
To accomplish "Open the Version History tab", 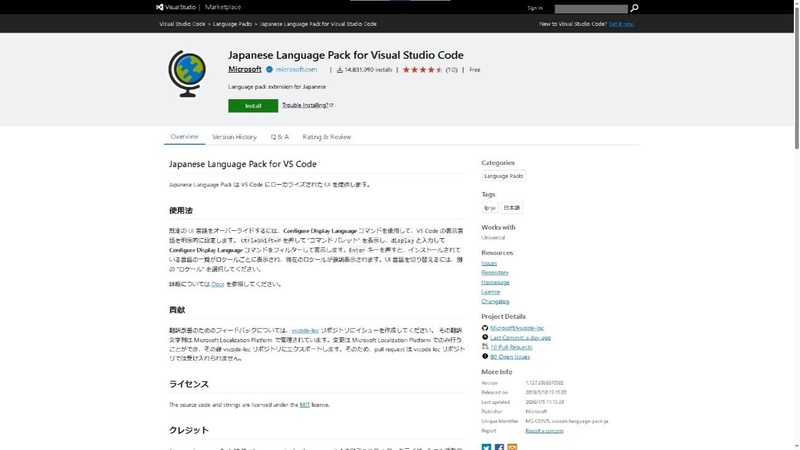I will tap(234, 137).
